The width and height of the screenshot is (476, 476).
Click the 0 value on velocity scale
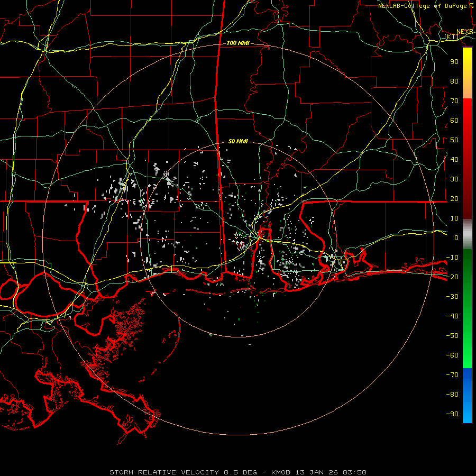[456, 238]
